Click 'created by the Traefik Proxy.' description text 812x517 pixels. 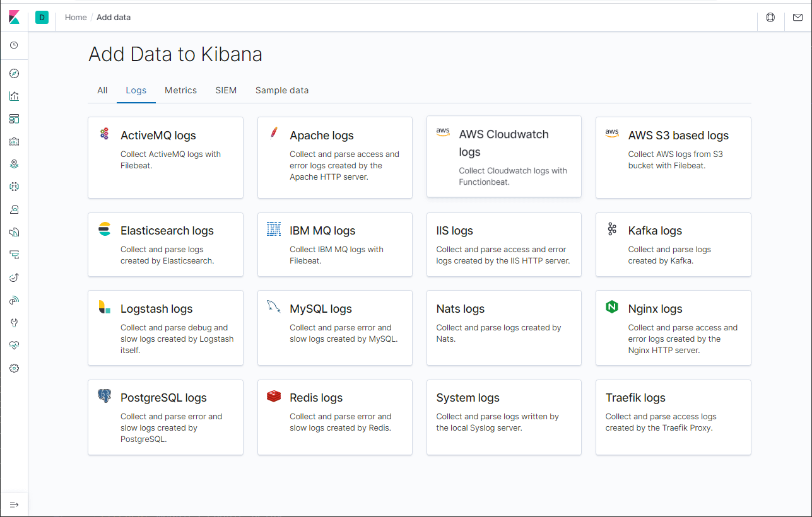coord(659,427)
